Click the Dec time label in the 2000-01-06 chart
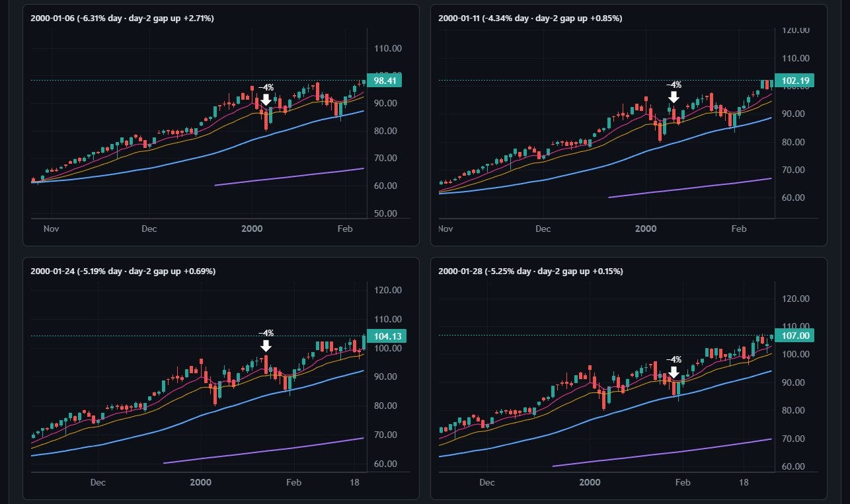 [149, 229]
